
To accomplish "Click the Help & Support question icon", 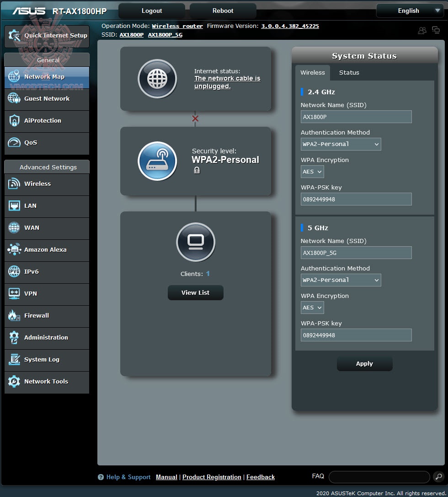I will [101, 477].
